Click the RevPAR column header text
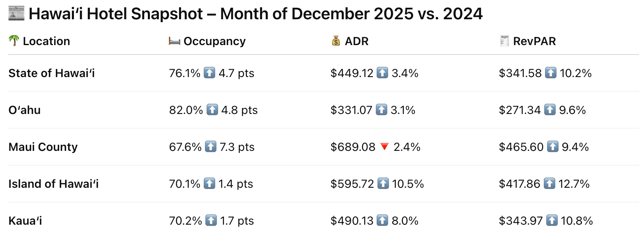Screen dimensions: 644x246 pyautogui.click(x=534, y=41)
